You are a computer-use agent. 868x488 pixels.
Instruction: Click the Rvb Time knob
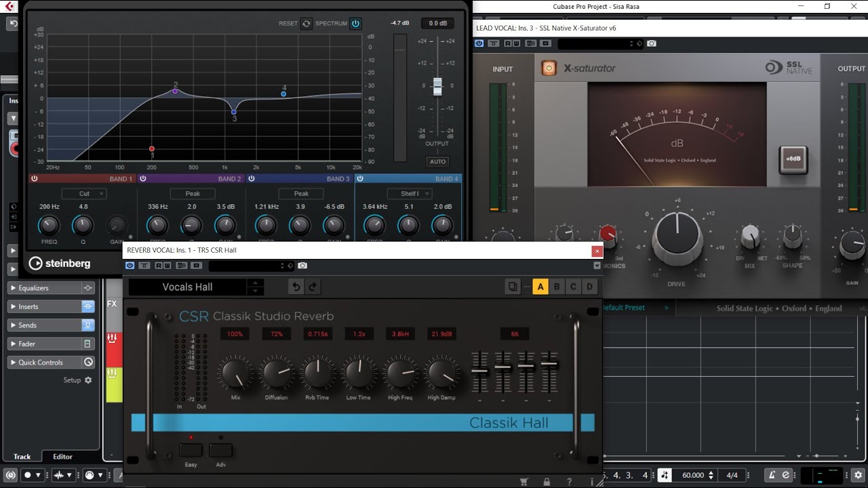tap(317, 373)
